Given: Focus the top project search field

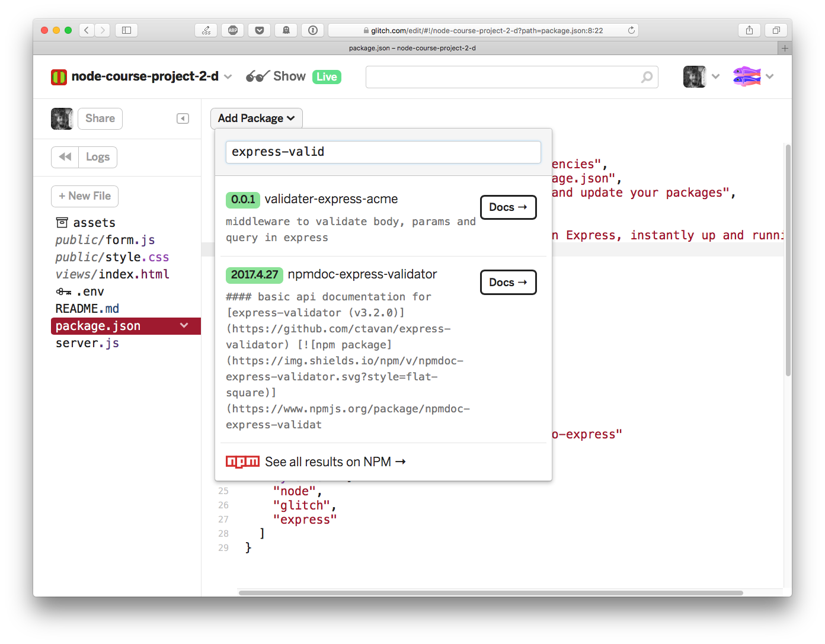Looking at the screenshot, I should [511, 77].
